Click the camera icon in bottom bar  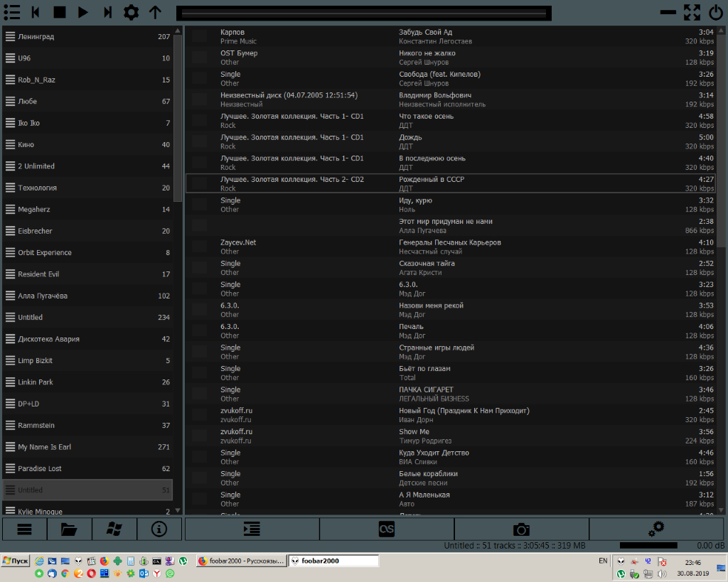(521, 529)
